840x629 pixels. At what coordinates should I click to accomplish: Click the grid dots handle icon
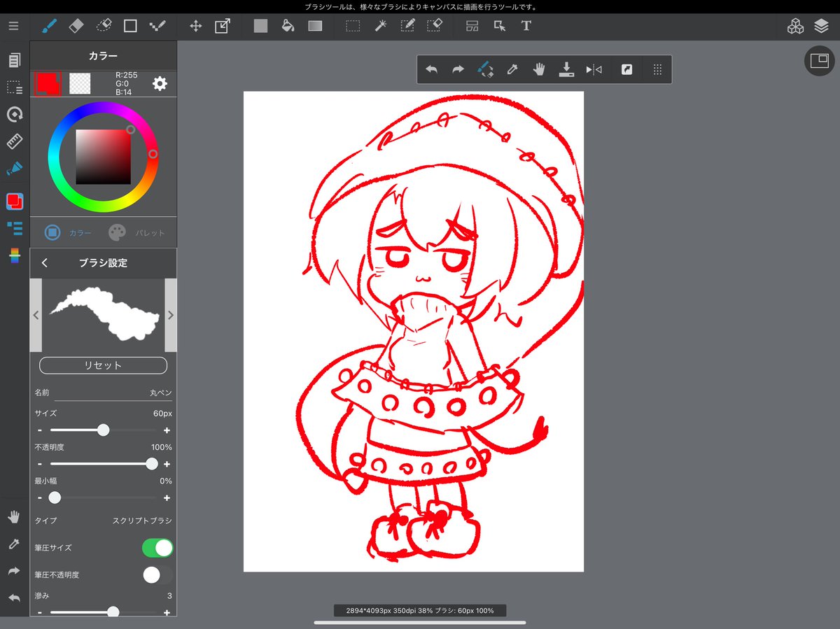657,69
